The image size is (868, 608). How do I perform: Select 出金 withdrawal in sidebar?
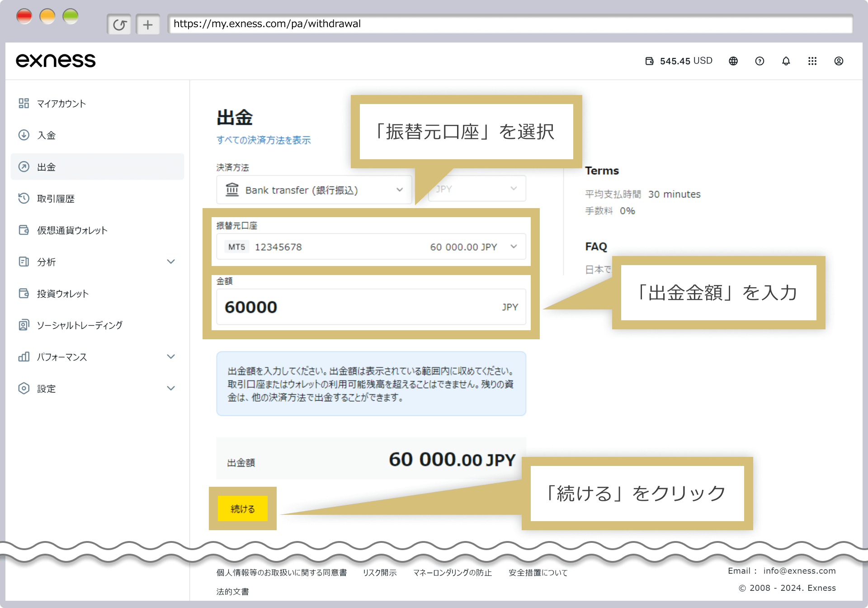coord(97,167)
